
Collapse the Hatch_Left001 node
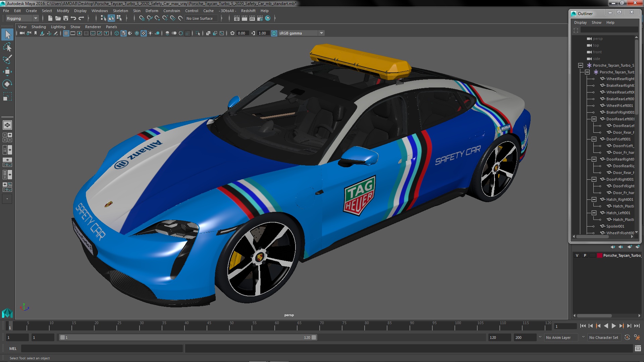(594, 213)
